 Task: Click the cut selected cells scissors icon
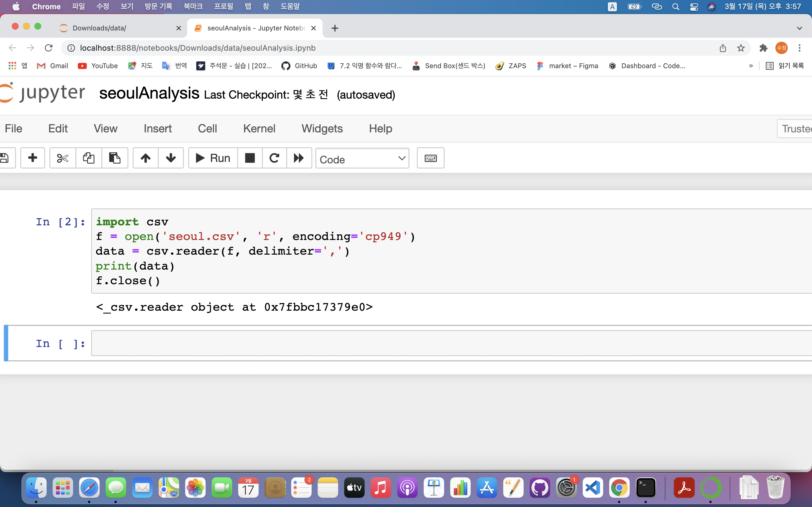(x=62, y=158)
